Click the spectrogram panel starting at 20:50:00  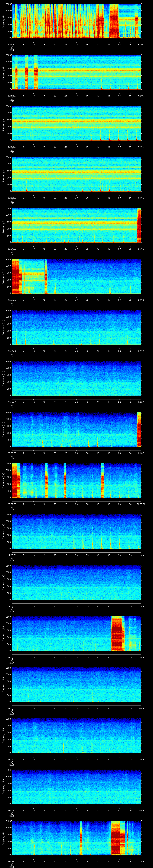76,21
